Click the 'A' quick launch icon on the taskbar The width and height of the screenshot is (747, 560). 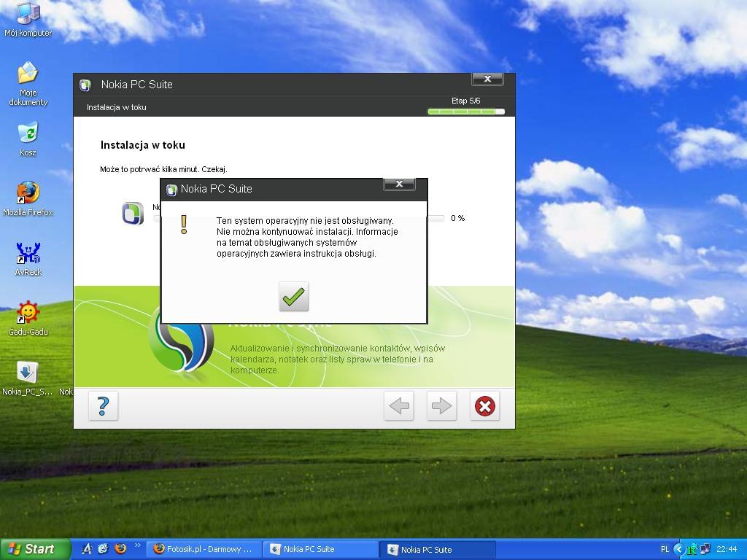(87, 548)
